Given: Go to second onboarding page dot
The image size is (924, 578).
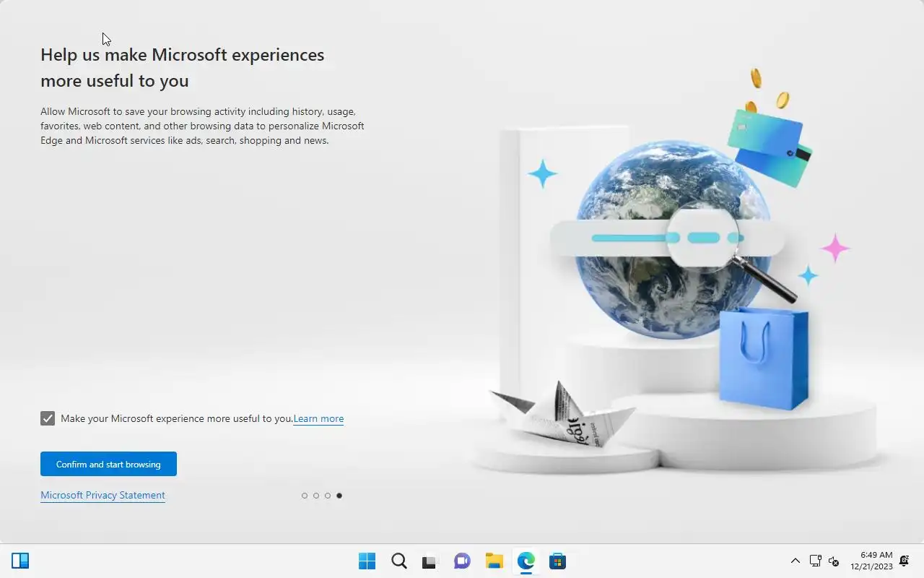Looking at the screenshot, I should pos(316,496).
